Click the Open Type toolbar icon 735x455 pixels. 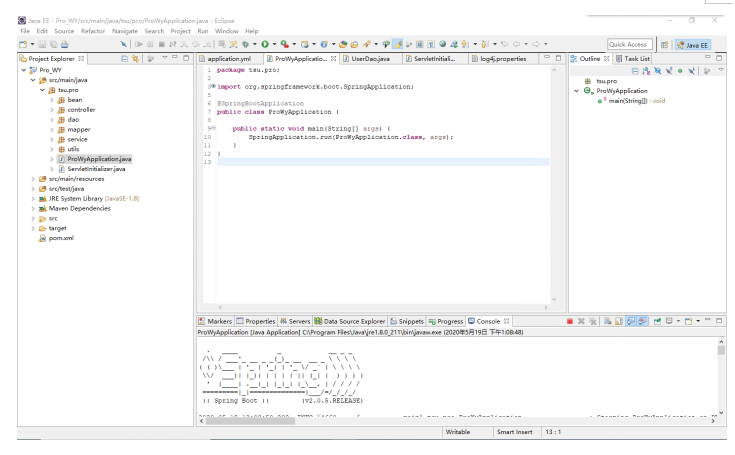[x=343, y=44]
